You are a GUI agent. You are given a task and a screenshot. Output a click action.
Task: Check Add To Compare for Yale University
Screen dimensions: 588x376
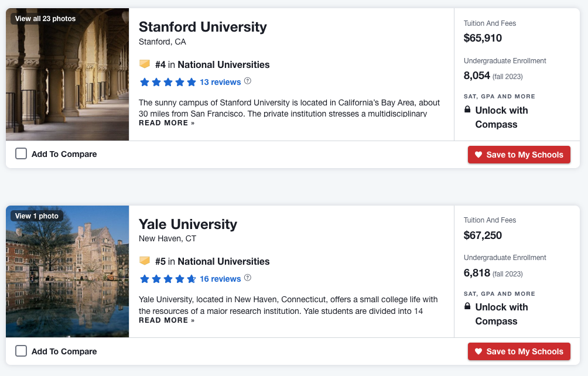21,351
